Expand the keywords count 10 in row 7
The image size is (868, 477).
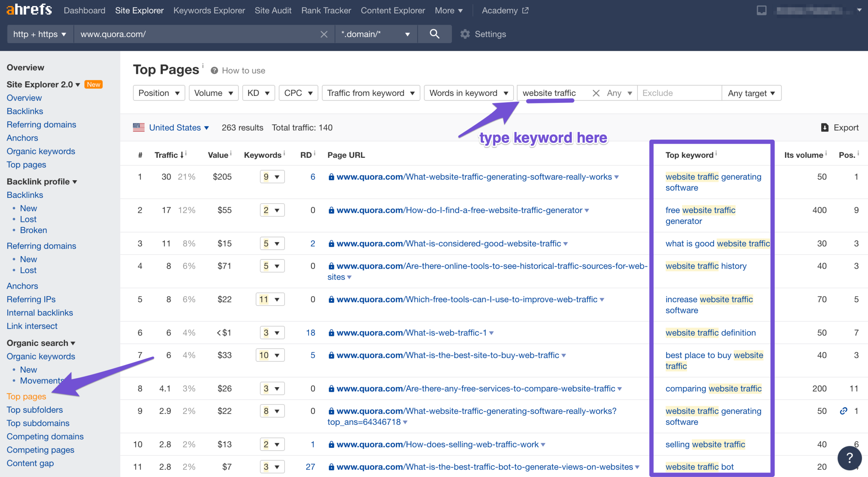click(x=270, y=355)
